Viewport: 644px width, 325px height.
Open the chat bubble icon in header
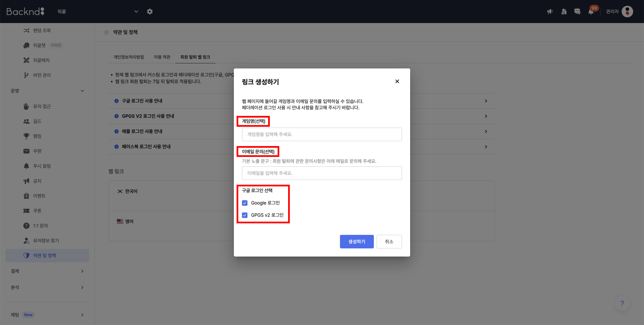coord(577,12)
